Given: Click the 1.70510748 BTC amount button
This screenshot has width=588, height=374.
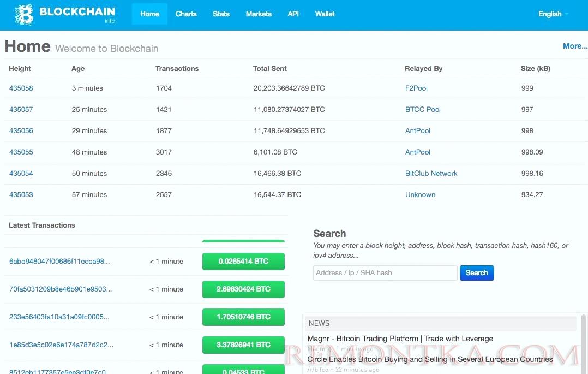Looking at the screenshot, I should (243, 317).
